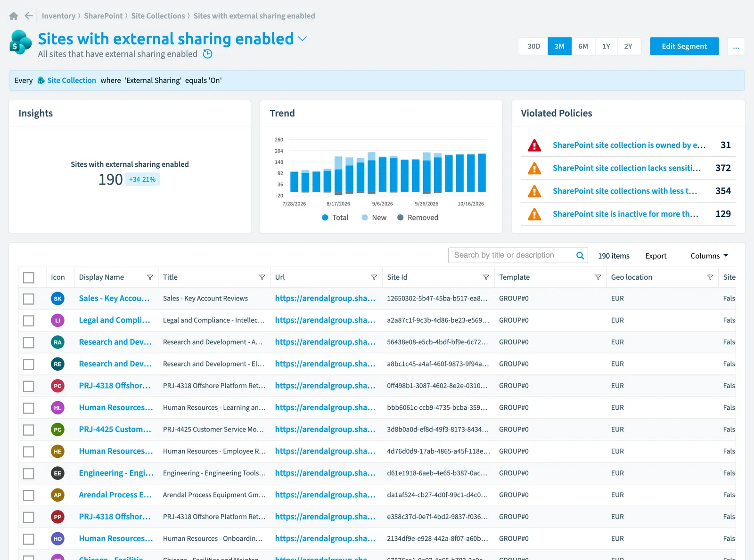The image size is (754, 560).
Task: Open SharePoint site collection lacks sensitivity policy
Action: point(626,168)
